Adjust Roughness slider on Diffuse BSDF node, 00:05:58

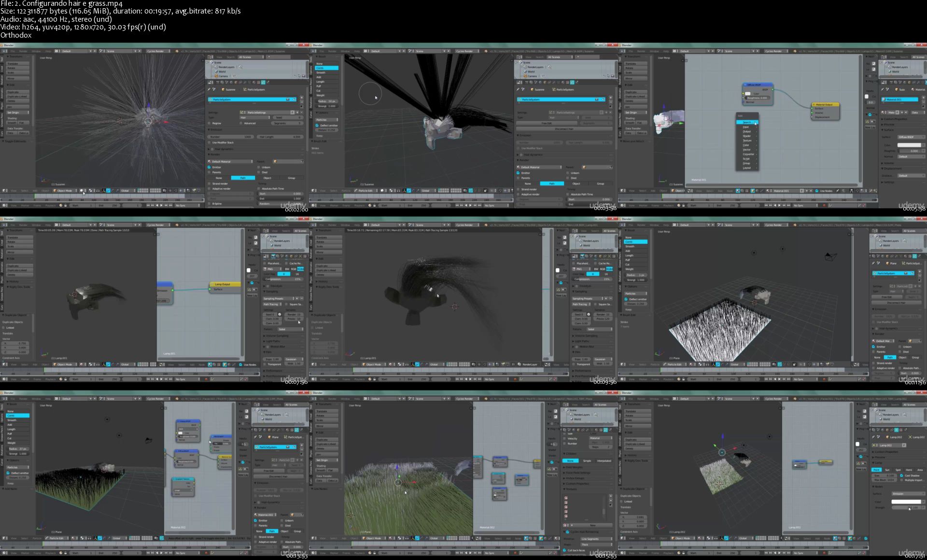point(758,98)
